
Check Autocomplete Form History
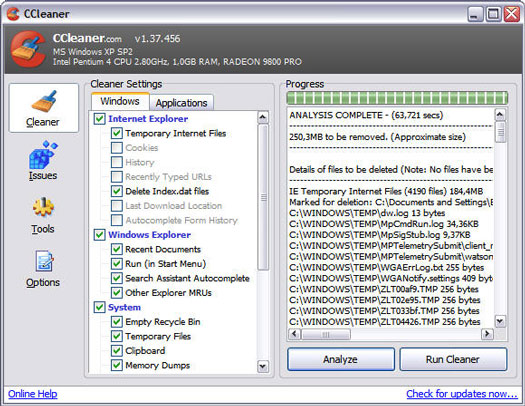pos(117,220)
